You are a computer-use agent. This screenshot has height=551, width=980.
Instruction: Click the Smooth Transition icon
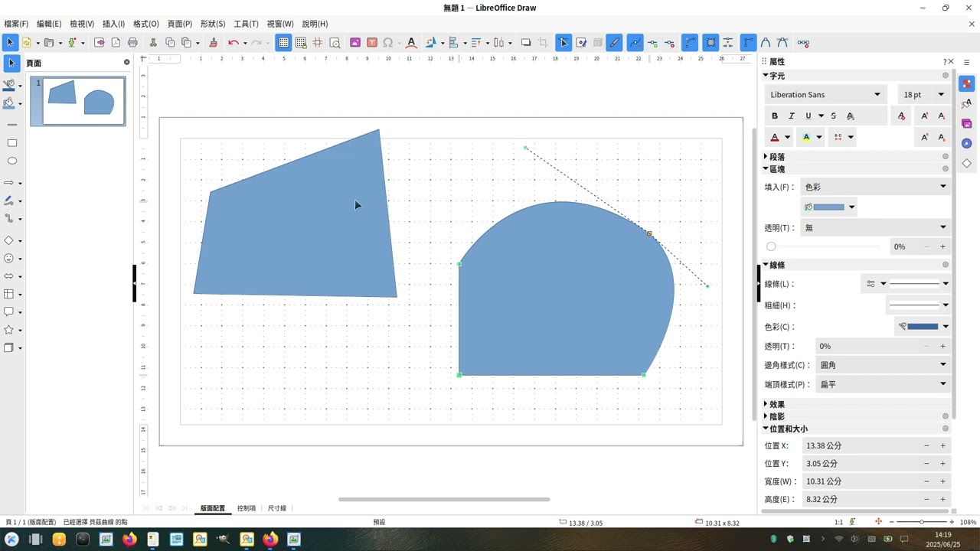[x=766, y=43]
